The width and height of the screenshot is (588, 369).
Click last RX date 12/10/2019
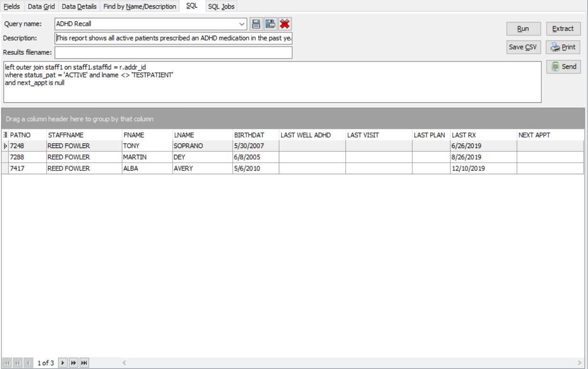[483, 169]
